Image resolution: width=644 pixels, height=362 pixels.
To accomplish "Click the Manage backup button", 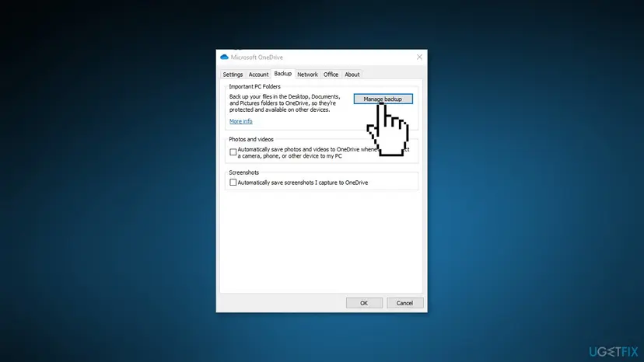I will (383, 99).
